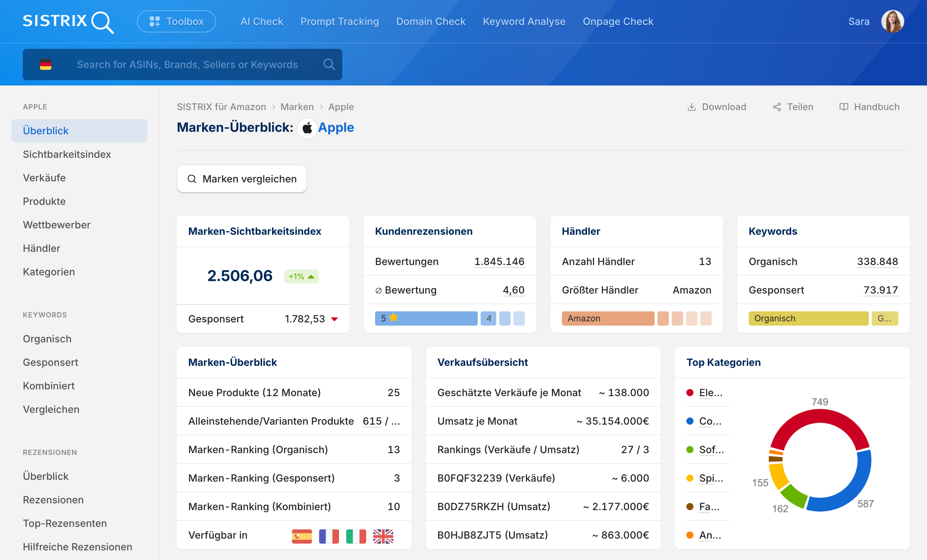Click the SISTRIX logo
The image size is (927, 560).
(x=68, y=22)
